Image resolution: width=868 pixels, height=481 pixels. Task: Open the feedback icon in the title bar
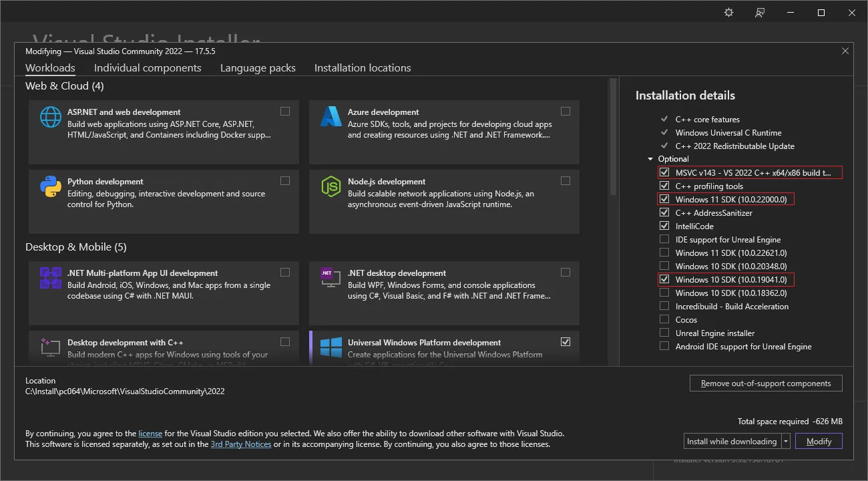click(759, 13)
